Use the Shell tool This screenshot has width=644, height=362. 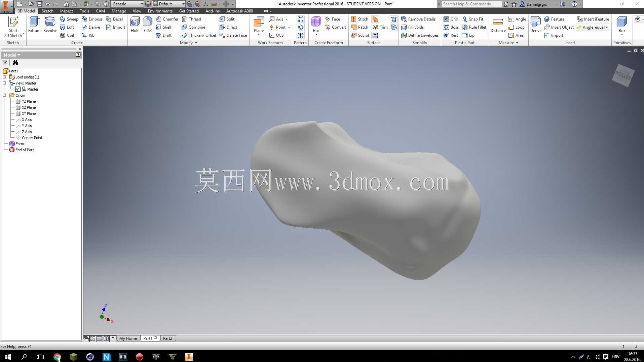[x=163, y=27]
